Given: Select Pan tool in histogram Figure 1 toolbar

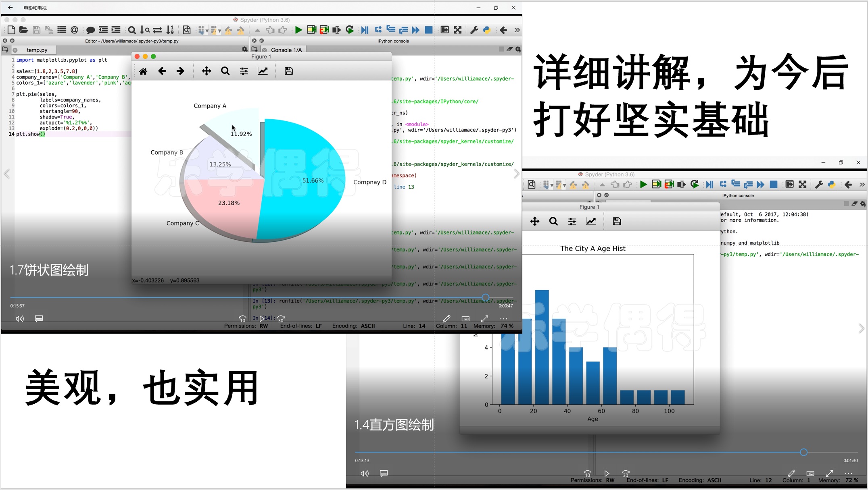Looking at the screenshot, I should coord(535,221).
